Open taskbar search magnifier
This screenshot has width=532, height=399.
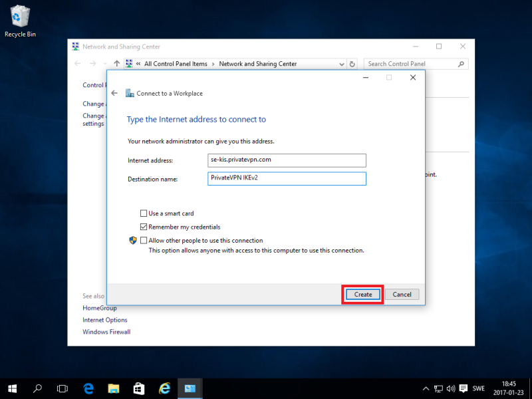38,388
